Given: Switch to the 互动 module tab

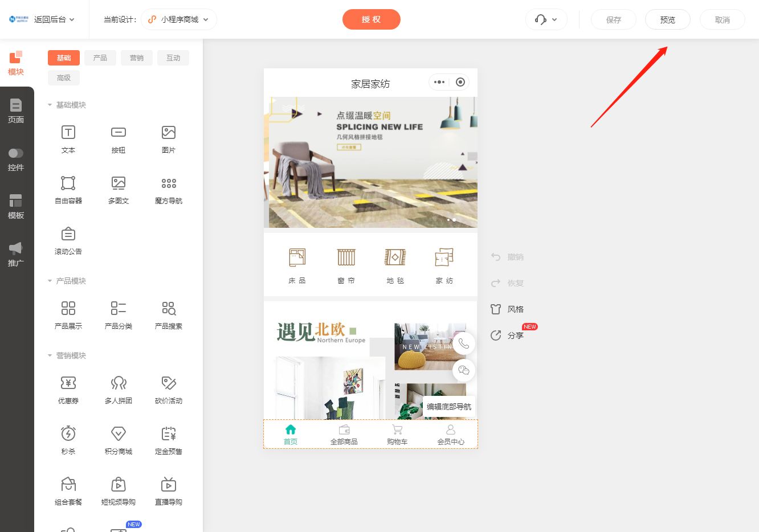Looking at the screenshot, I should coord(173,58).
